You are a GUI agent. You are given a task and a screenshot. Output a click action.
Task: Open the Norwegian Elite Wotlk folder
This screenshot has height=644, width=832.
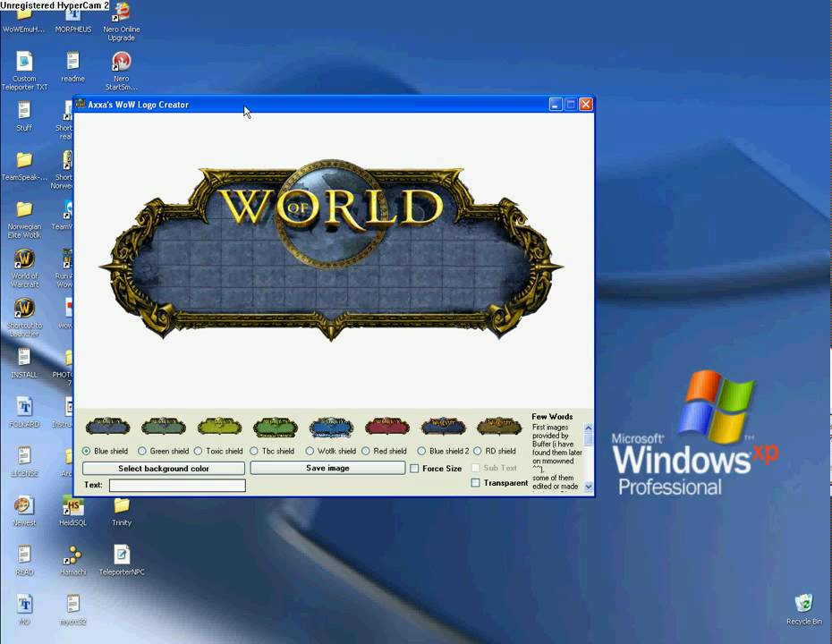pyautogui.click(x=24, y=219)
